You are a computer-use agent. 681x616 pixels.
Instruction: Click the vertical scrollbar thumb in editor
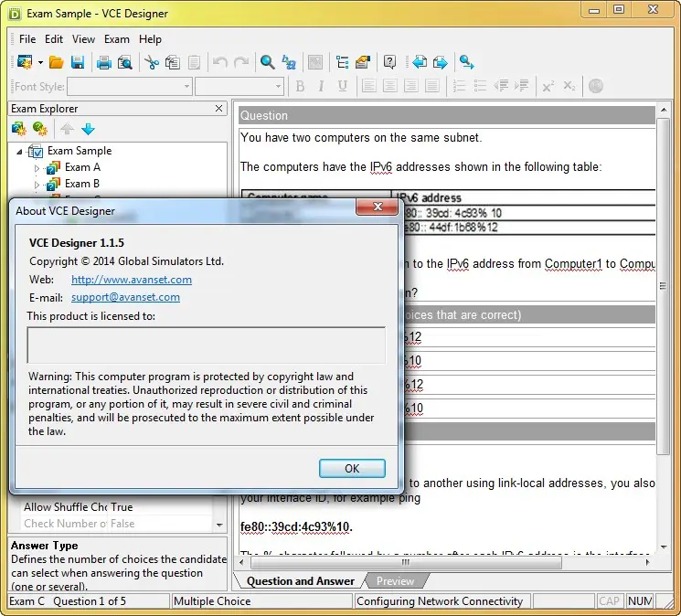(x=664, y=286)
